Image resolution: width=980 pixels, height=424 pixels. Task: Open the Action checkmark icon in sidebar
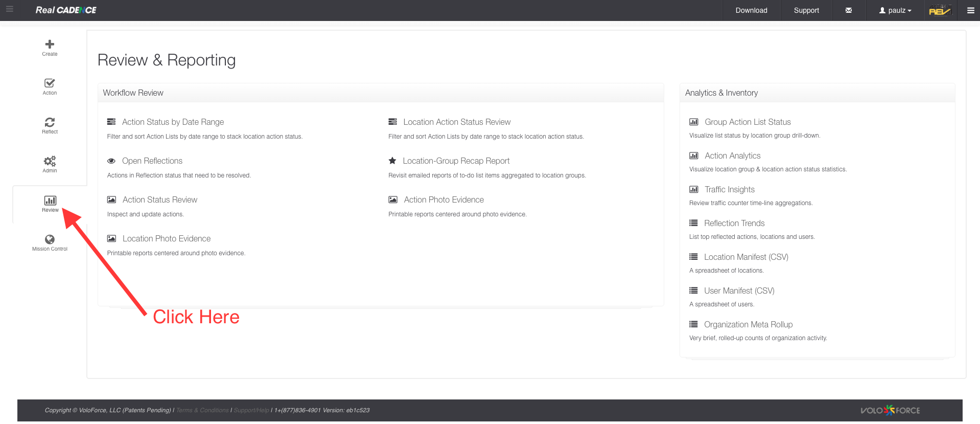coord(50,83)
